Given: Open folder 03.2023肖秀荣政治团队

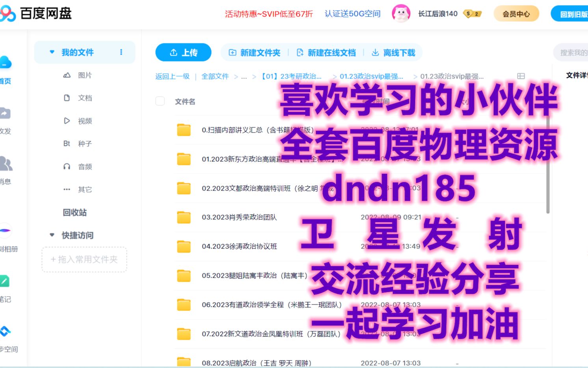Looking at the screenshot, I should pyautogui.click(x=239, y=217).
